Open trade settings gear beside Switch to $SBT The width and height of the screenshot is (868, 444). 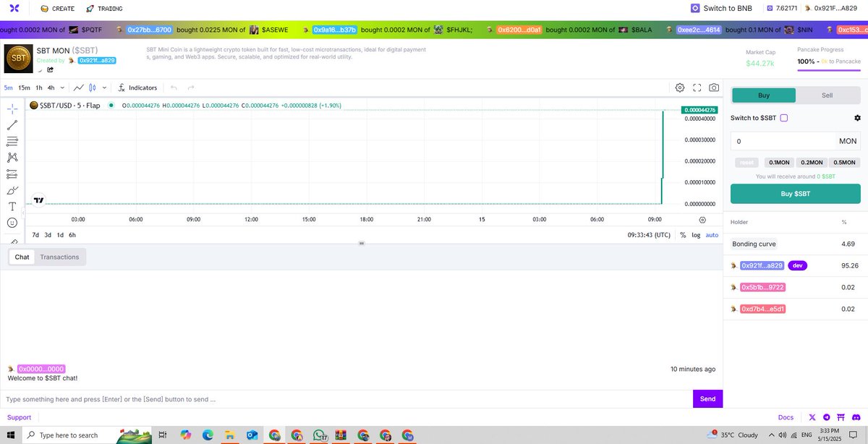pyautogui.click(x=857, y=118)
